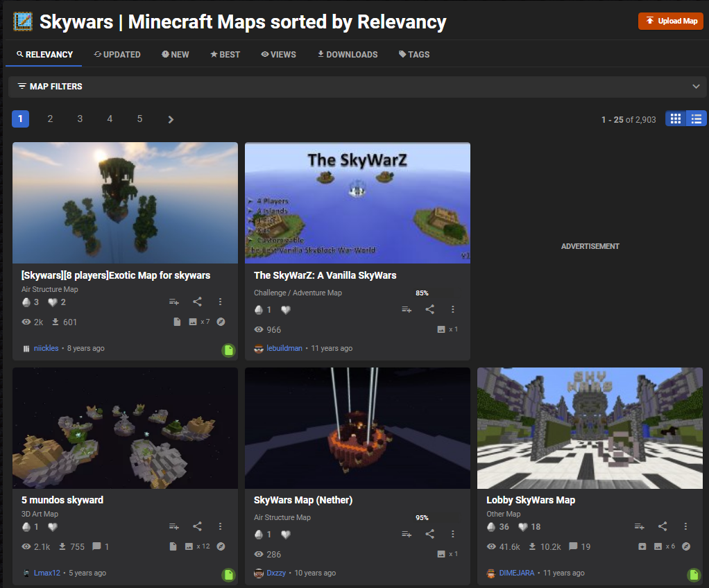Click green file badge on 5 mundos skyward
Viewport: 709px width, 588px height.
click(229, 575)
